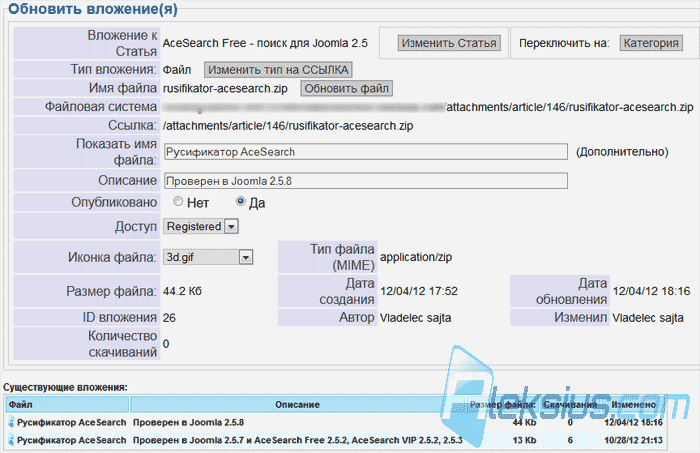Click the 'Файл' column header
This screenshot has width=700, height=453.
click(67, 404)
